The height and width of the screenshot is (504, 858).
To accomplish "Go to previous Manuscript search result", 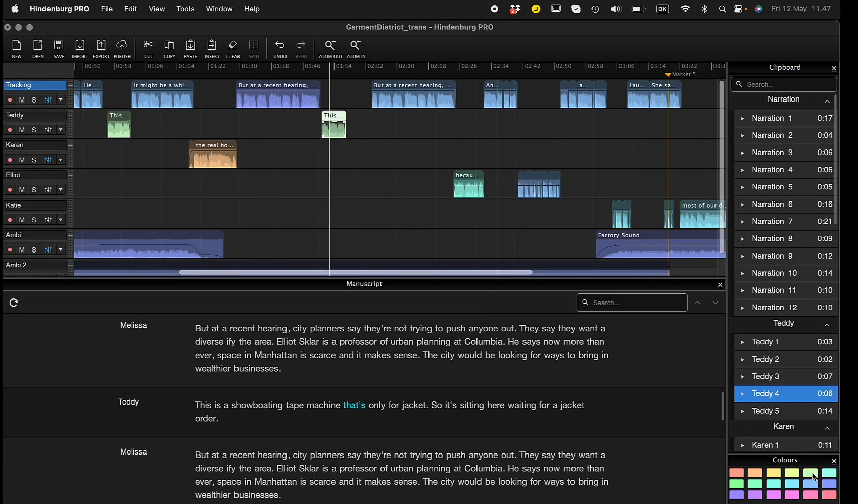I will tap(697, 303).
